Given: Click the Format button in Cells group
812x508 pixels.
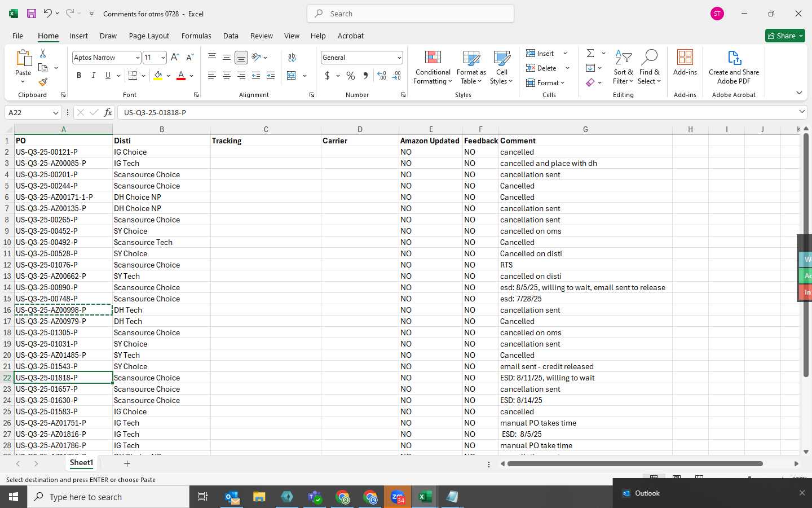Looking at the screenshot, I should pos(545,83).
